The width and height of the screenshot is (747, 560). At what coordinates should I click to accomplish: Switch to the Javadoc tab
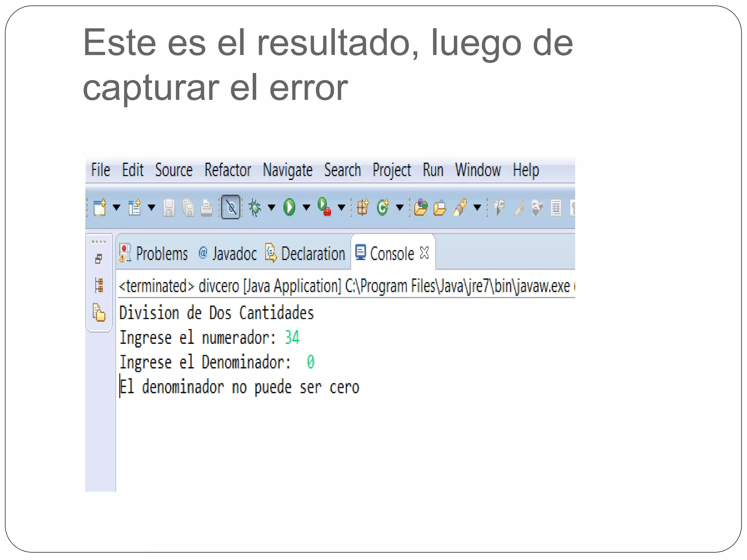pyautogui.click(x=228, y=253)
